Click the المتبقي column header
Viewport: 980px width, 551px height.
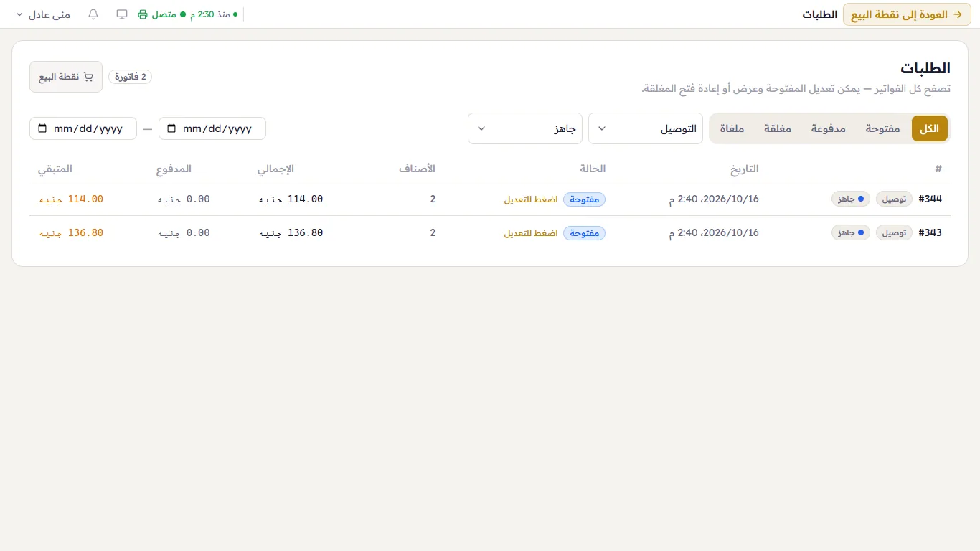click(55, 169)
